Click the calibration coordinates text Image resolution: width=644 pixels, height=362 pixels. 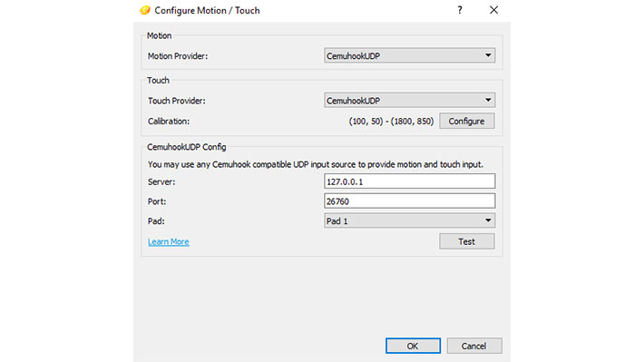click(391, 122)
